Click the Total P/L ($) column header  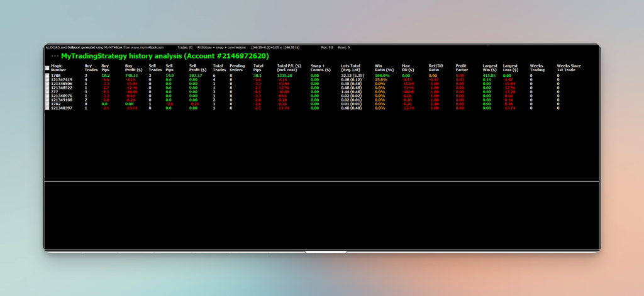[289, 68]
